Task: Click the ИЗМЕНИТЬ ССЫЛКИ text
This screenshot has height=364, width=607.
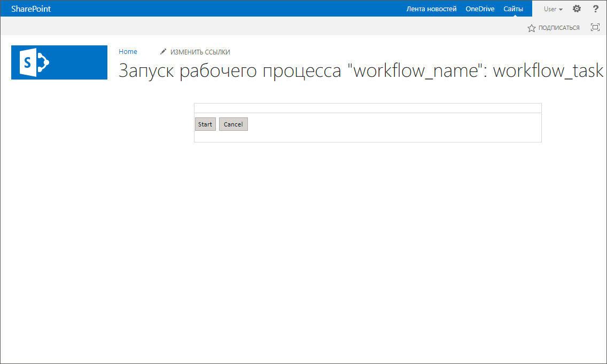Action: pos(200,52)
